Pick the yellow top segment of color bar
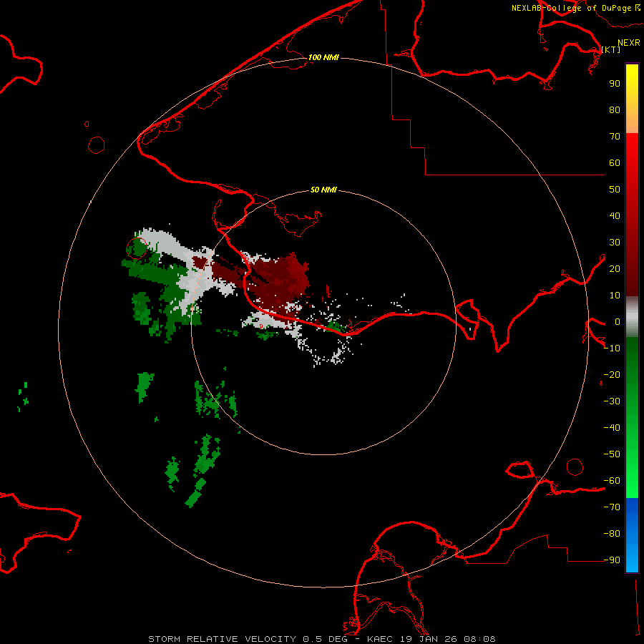Viewport: 644px width, 644px height. pos(632,99)
